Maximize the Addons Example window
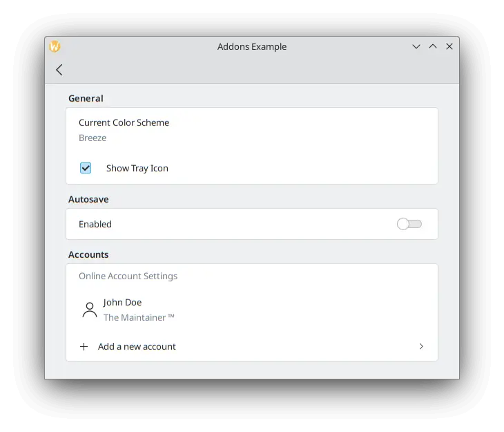504x432 pixels. point(433,46)
